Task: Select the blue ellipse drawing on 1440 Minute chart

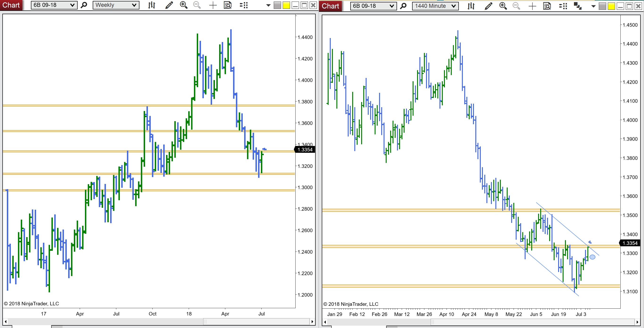Action: pos(592,257)
